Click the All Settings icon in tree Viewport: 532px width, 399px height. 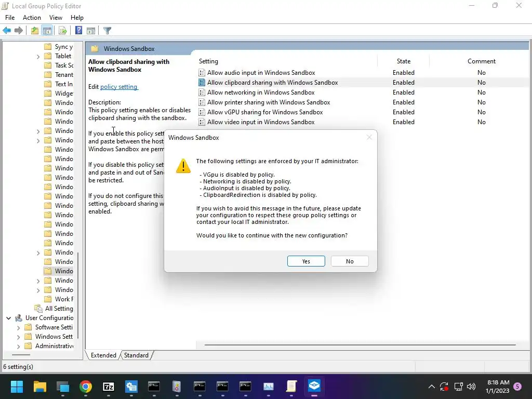pyautogui.click(x=38, y=309)
